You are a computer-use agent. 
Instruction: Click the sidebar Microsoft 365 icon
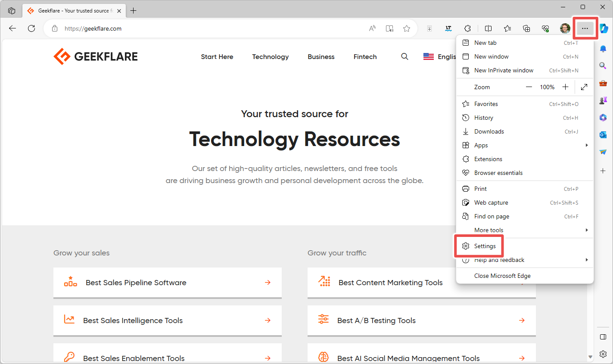(x=603, y=118)
